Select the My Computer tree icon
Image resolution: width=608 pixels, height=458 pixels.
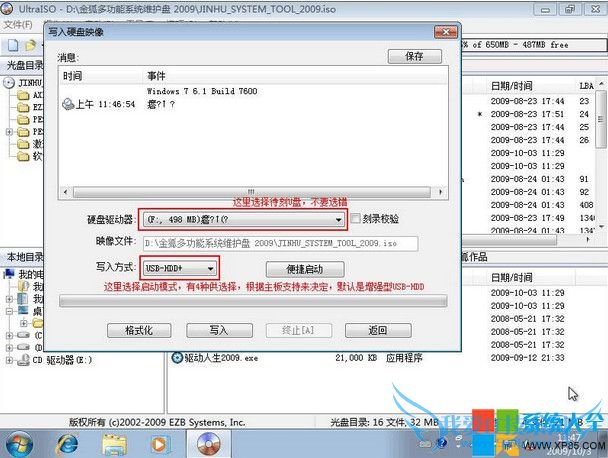9,274
